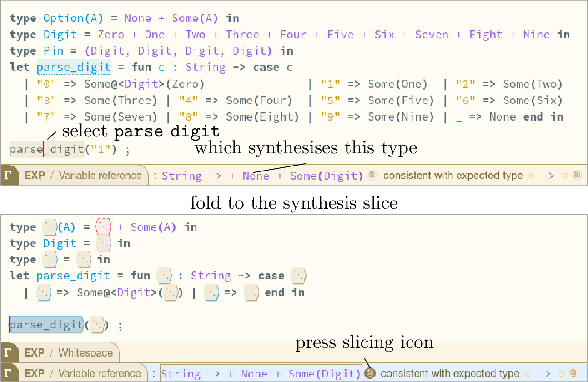Expand the folded parameter after 'fun' in lower editor
The width and height of the screenshot is (588, 382).
point(164,276)
